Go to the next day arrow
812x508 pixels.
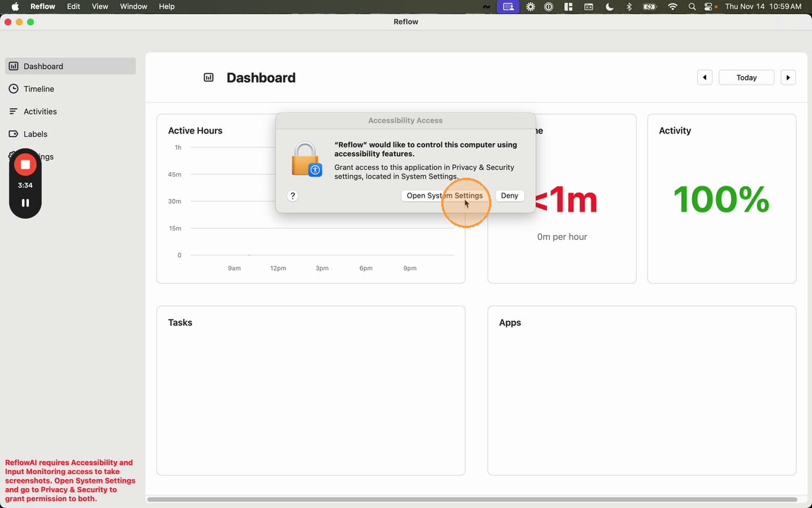point(787,78)
